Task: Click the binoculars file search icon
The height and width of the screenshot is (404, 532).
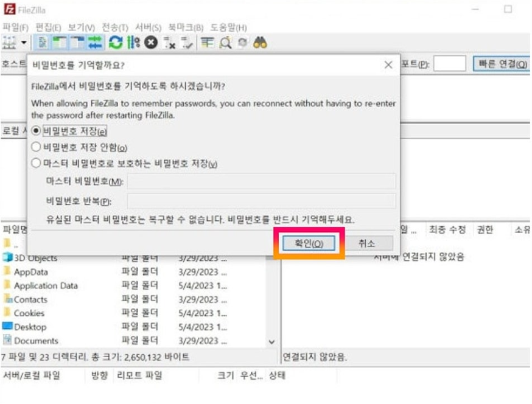Action: point(260,43)
